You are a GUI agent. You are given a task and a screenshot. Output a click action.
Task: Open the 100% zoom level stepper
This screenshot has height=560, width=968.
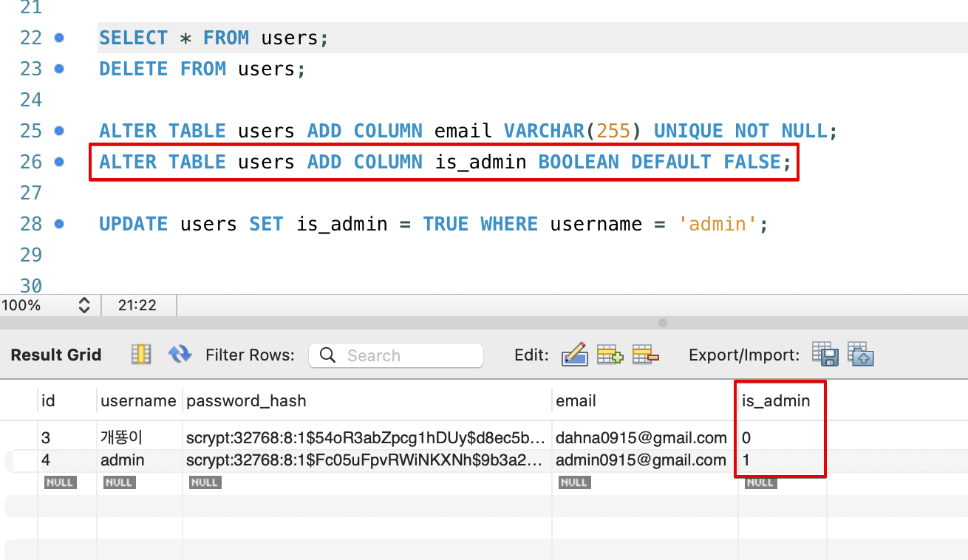pyautogui.click(x=84, y=305)
